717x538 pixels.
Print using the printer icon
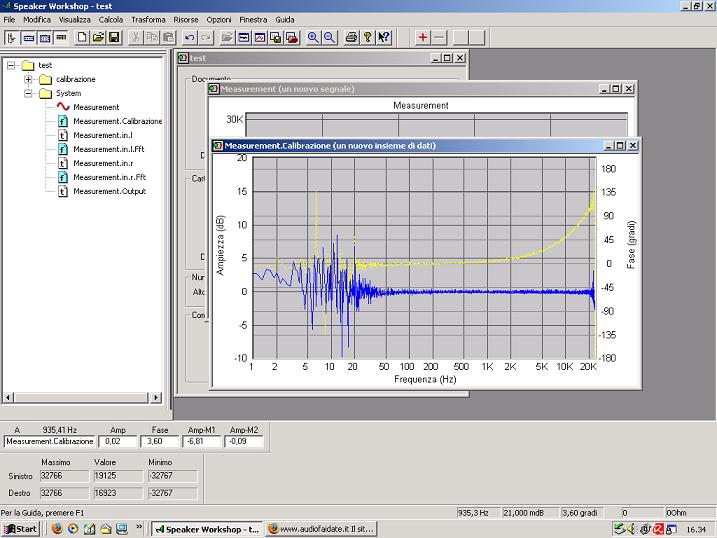click(351, 37)
